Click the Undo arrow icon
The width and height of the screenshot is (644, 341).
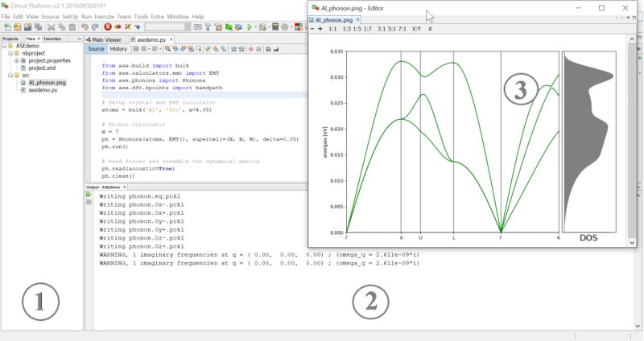[85, 27]
